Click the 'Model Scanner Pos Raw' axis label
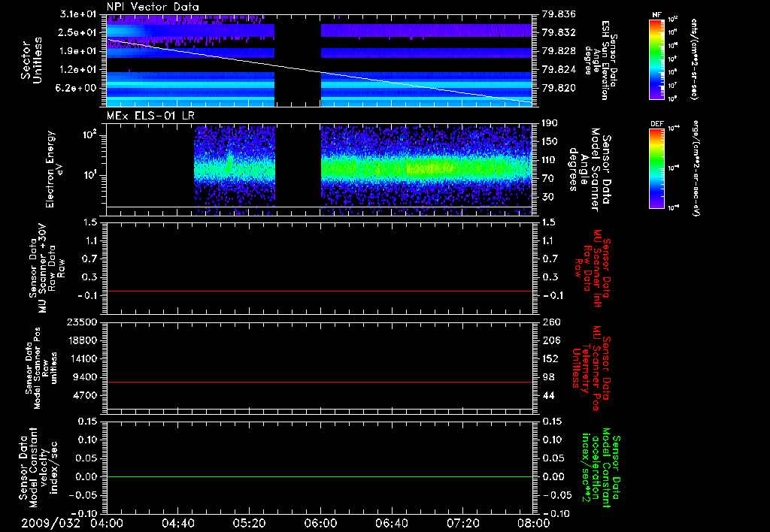The image size is (770, 532). tap(41, 367)
